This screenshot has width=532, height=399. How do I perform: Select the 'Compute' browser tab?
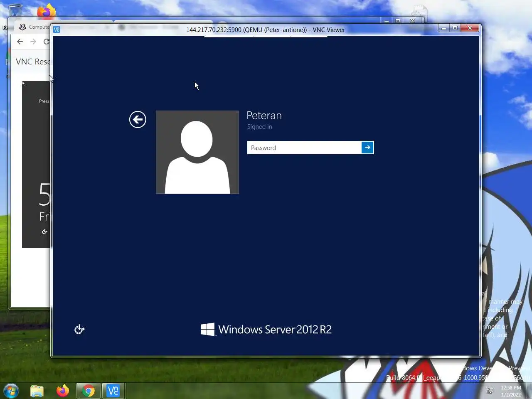coord(34,27)
